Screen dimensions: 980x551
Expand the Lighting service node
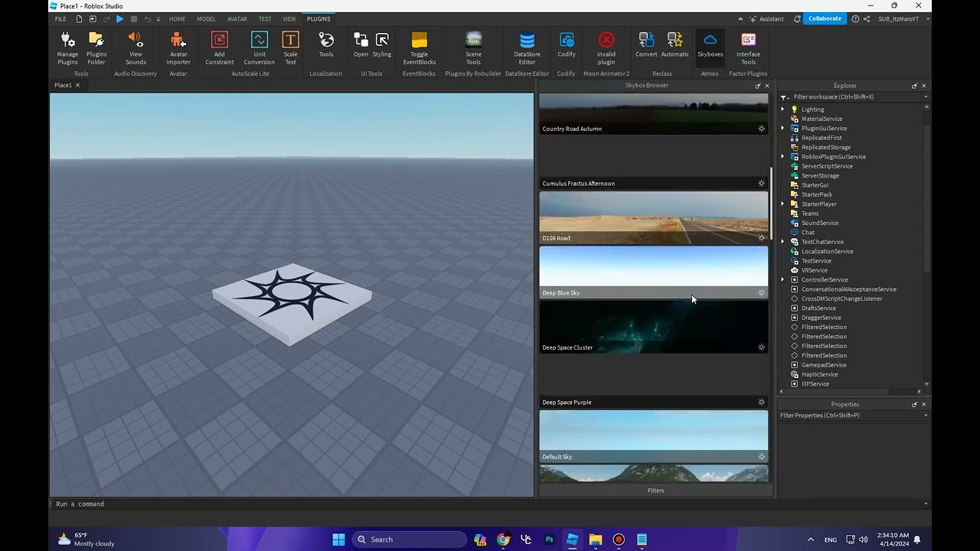click(783, 109)
